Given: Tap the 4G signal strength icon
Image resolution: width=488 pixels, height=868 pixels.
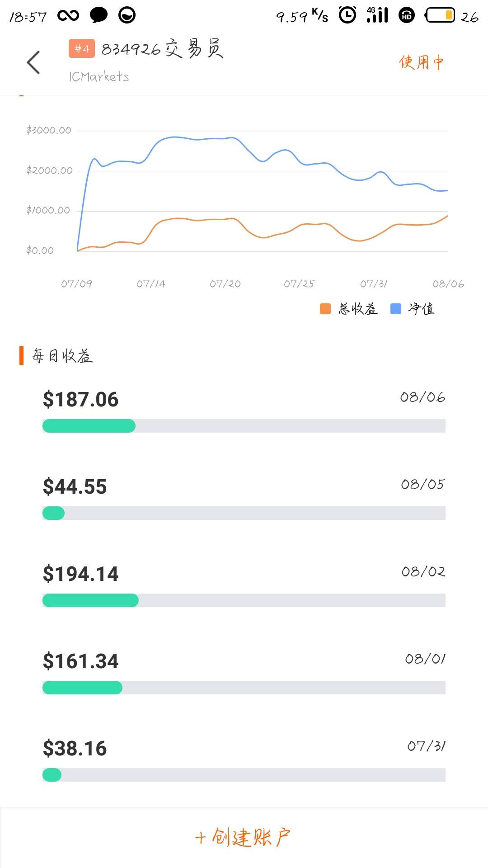Looking at the screenshot, I should pyautogui.click(x=377, y=15).
